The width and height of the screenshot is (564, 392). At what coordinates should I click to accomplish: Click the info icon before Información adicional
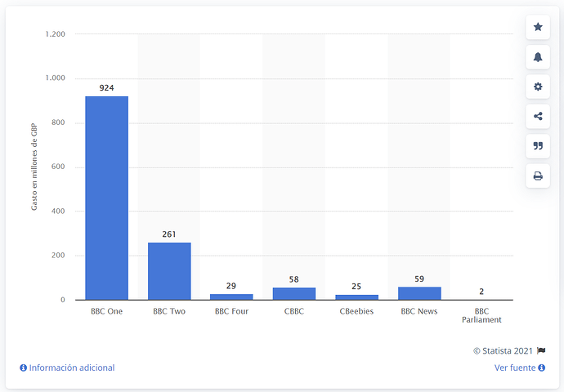(24, 368)
